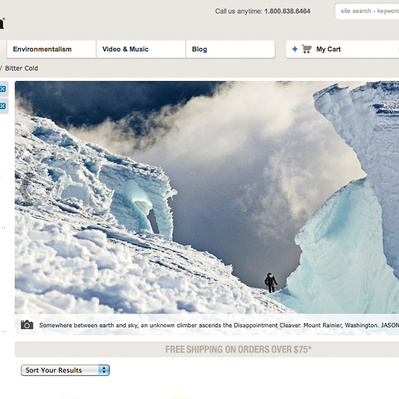The image size is (399, 399).
Task: Open the Sort Your Results dropdown
Action: pos(65,370)
